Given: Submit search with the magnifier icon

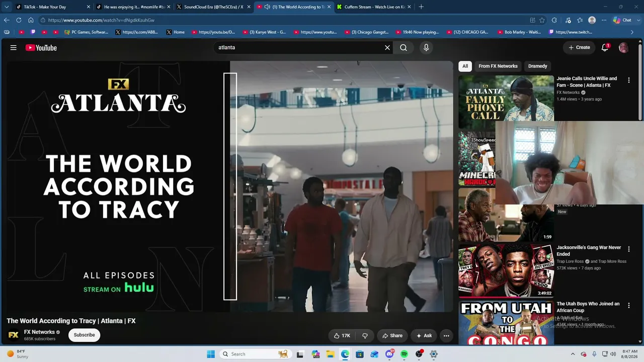Looking at the screenshot, I should (x=404, y=48).
